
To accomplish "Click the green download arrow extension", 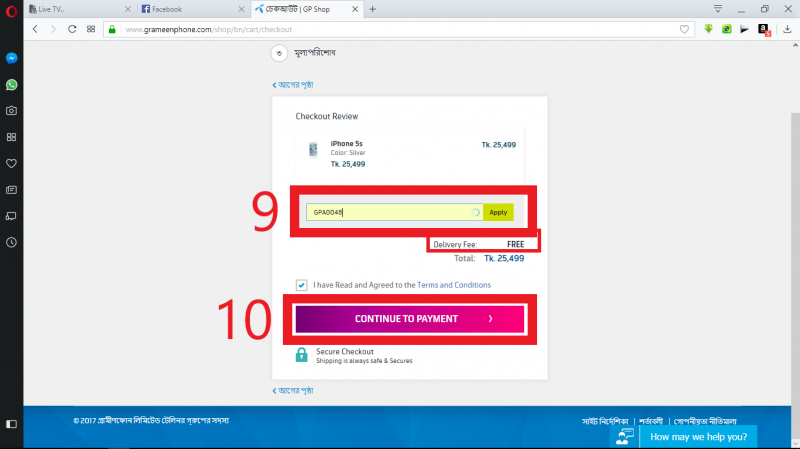I will pyautogui.click(x=708, y=29).
